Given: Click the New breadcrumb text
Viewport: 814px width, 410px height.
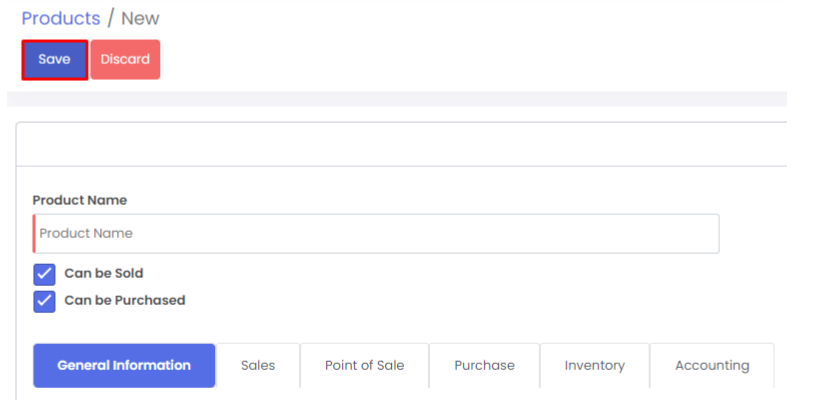Looking at the screenshot, I should [140, 18].
